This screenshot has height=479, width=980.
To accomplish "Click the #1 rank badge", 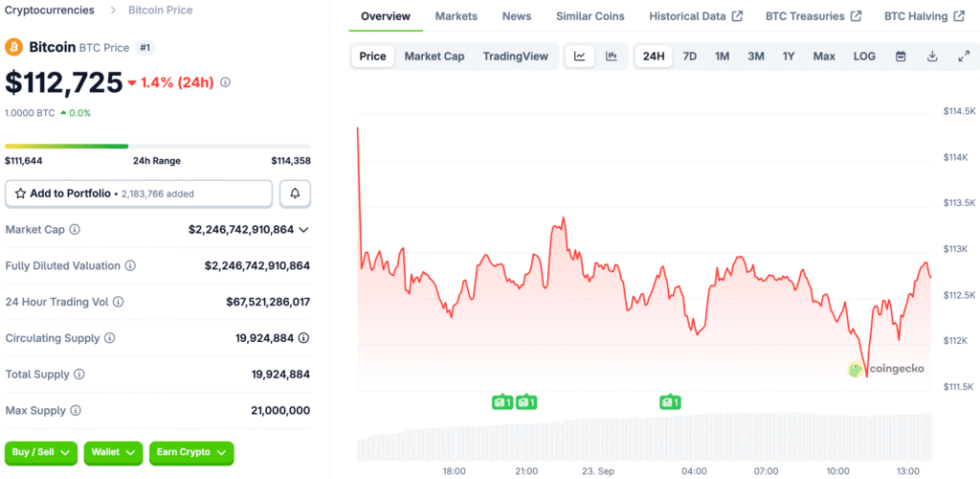I will coord(145,48).
